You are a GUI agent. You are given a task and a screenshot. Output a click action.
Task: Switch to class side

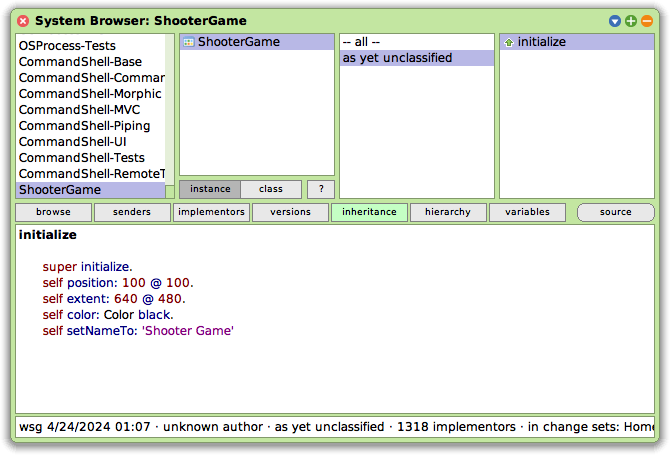pyautogui.click(x=271, y=189)
